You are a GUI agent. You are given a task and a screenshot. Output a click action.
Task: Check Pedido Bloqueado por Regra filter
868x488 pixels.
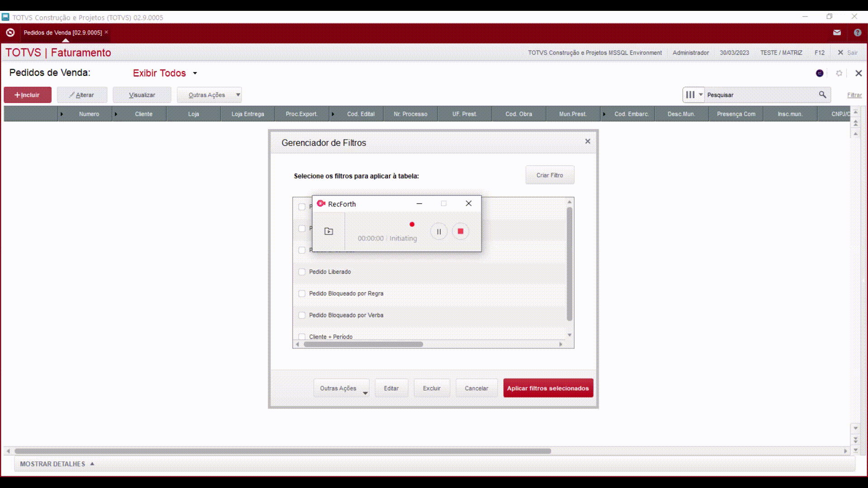coord(302,294)
